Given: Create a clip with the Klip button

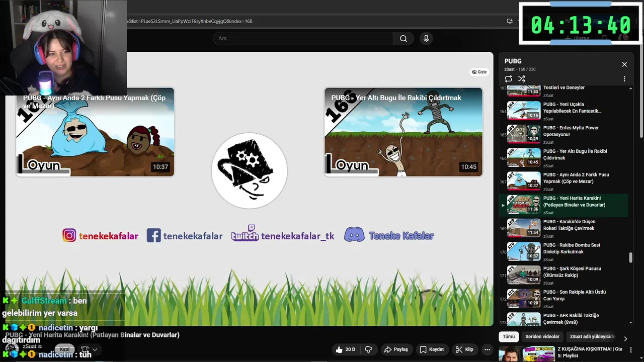Looking at the screenshot, I should click(x=464, y=349).
